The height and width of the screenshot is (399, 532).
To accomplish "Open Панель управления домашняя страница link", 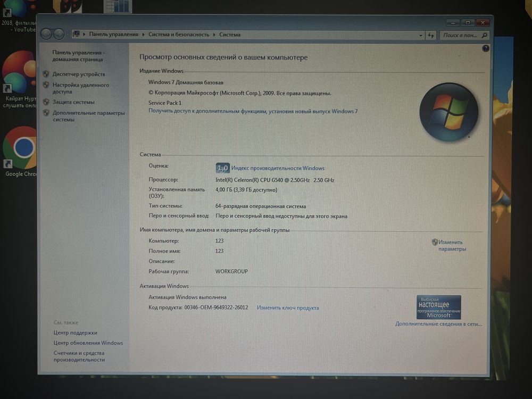I will [x=78, y=56].
